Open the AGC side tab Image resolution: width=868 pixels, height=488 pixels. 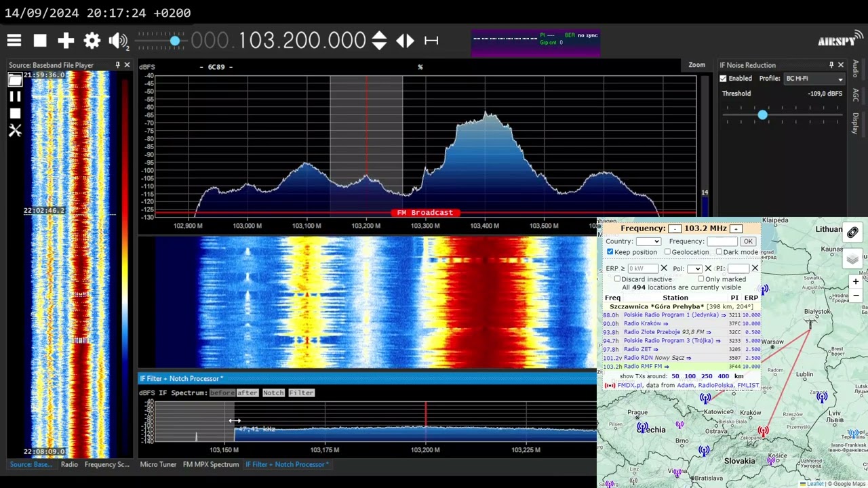tap(856, 95)
